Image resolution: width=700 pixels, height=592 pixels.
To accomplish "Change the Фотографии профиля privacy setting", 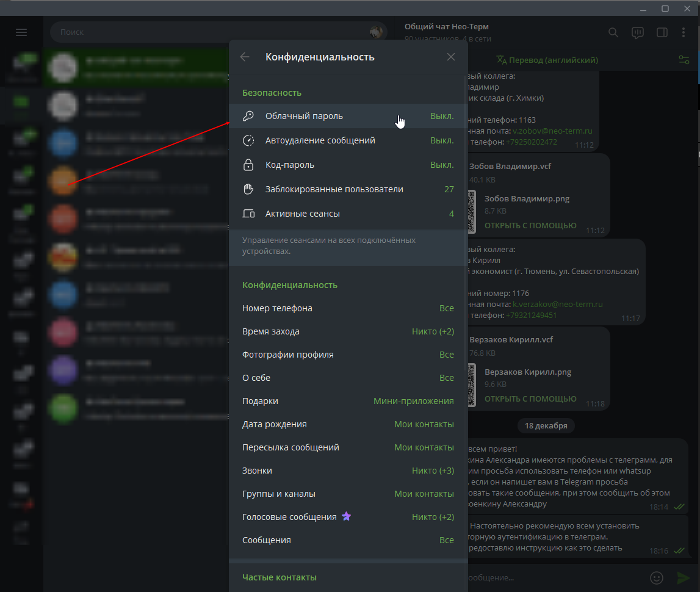I will 348,355.
